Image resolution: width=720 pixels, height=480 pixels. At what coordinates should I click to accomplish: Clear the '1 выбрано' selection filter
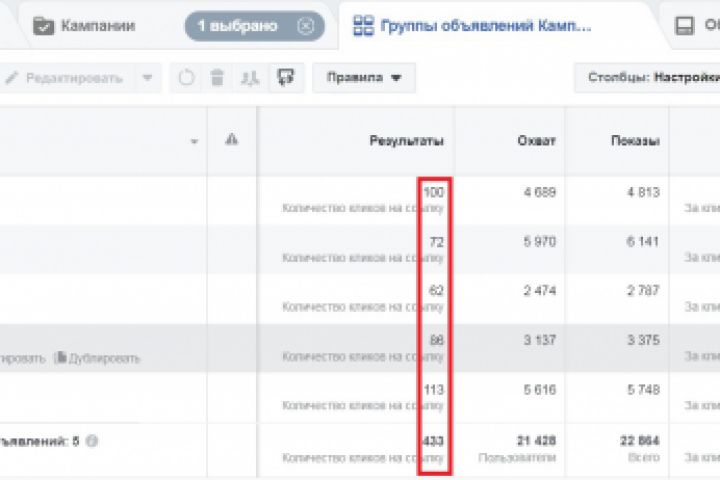coord(305,26)
